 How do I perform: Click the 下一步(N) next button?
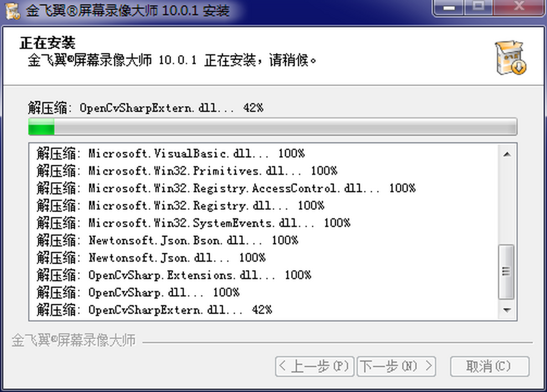396,366
